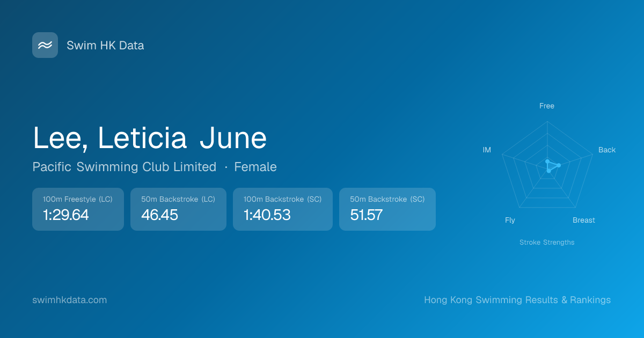Select the 100m Backstroke (SC) time card
This screenshot has width=644, height=338.
pos(282,209)
